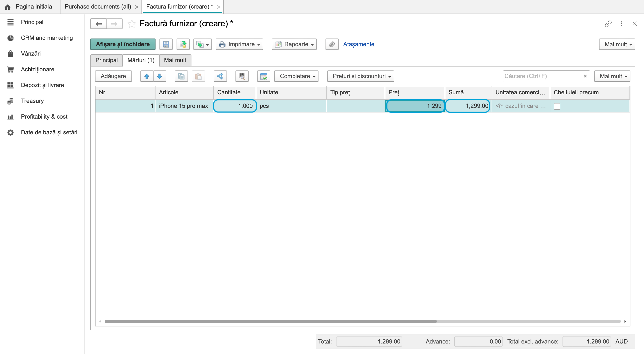Add form to favorites with star

[x=132, y=24]
